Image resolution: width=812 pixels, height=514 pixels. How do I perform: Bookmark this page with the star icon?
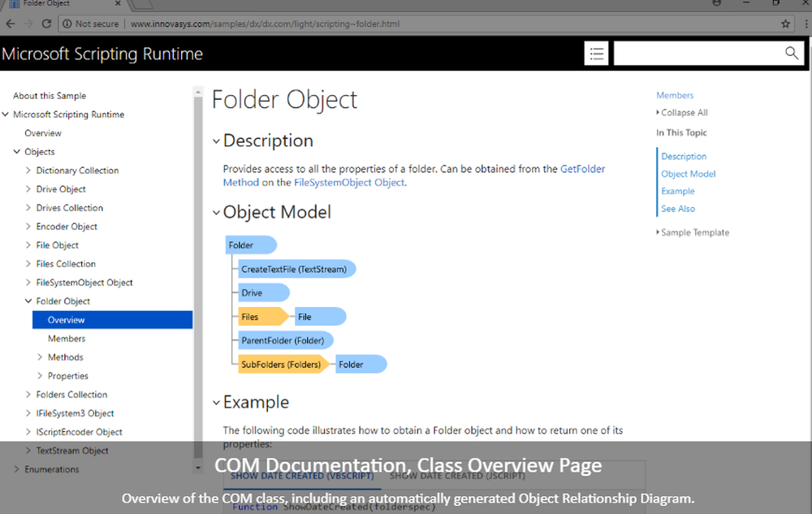(x=785, y=24)
